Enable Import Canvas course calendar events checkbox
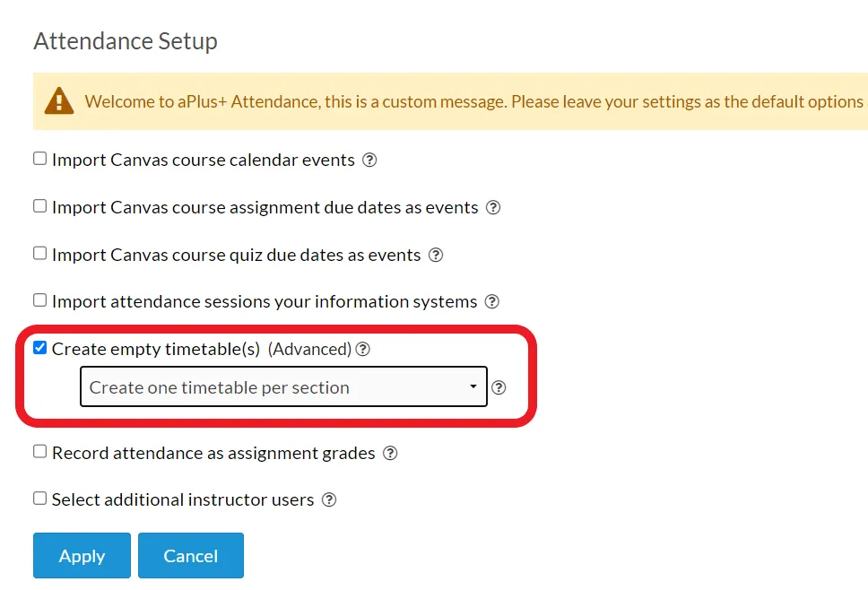 pos(39,159)
